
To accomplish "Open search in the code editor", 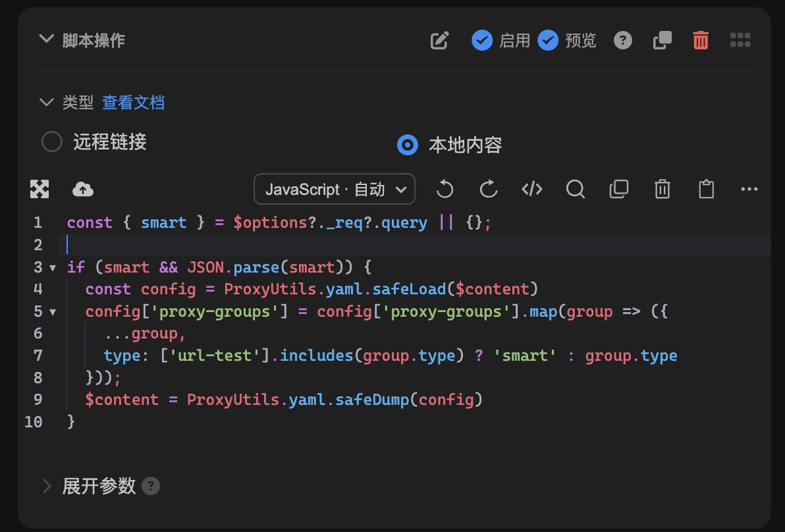I will (575, 189).
